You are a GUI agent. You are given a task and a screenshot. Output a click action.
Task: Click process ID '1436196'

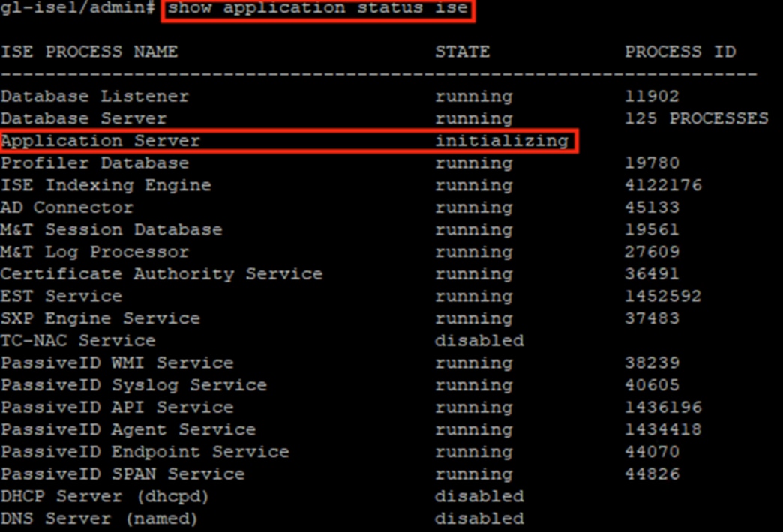point(663,407)
